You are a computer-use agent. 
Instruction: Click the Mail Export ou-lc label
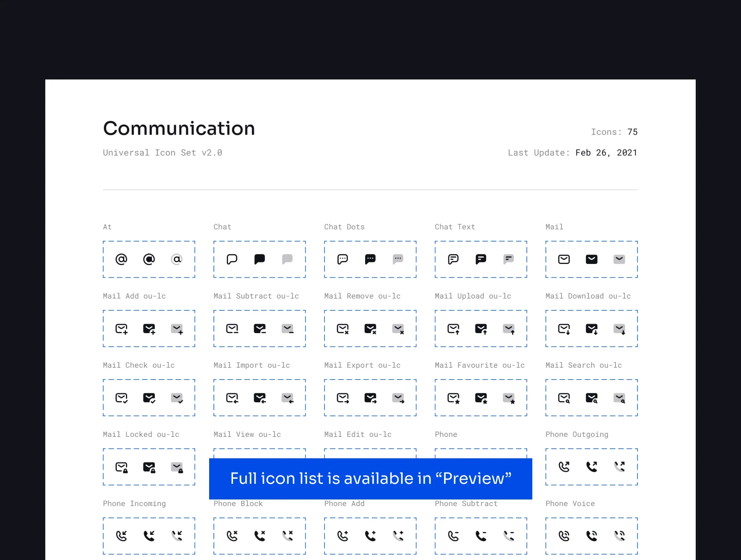coord(362,365)
